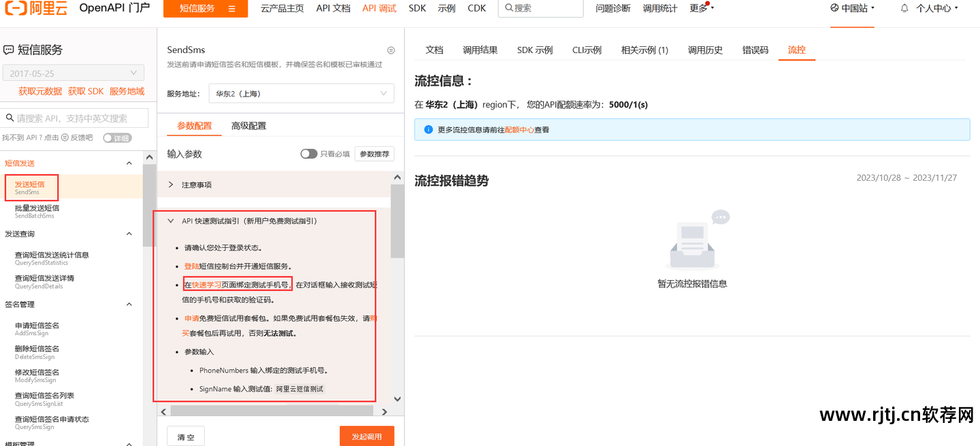The image size is (980, 446).
Task: Open the API version dropdown 2017-05-25
Action: click(73, 73)
